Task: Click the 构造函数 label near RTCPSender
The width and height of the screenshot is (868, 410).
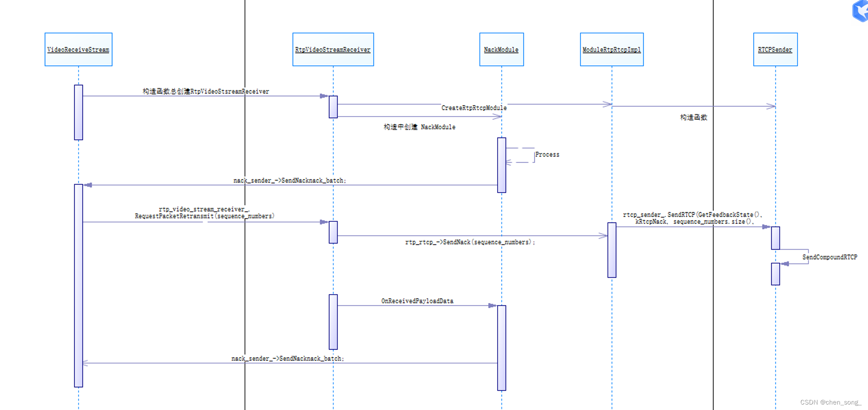Action: 694,117
